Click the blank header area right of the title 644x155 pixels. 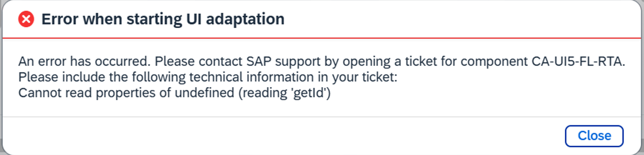[460, 19]
